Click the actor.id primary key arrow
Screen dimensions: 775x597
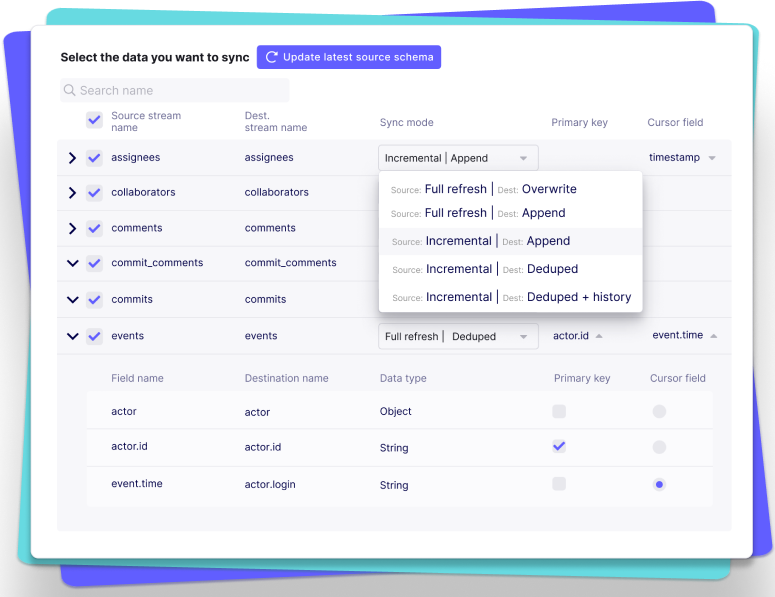599,337
